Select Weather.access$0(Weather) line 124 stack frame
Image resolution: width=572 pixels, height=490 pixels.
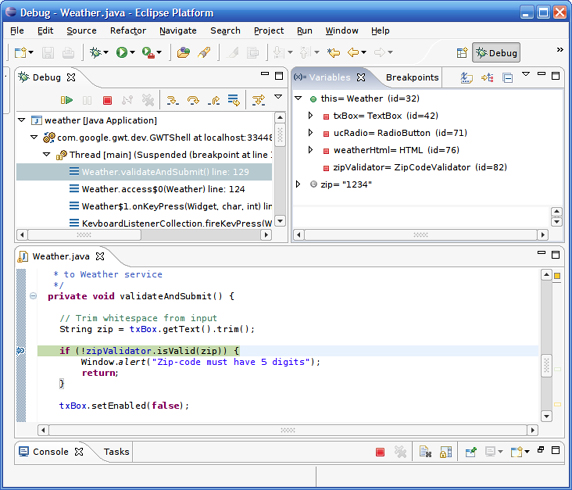(x=163, y=189)
